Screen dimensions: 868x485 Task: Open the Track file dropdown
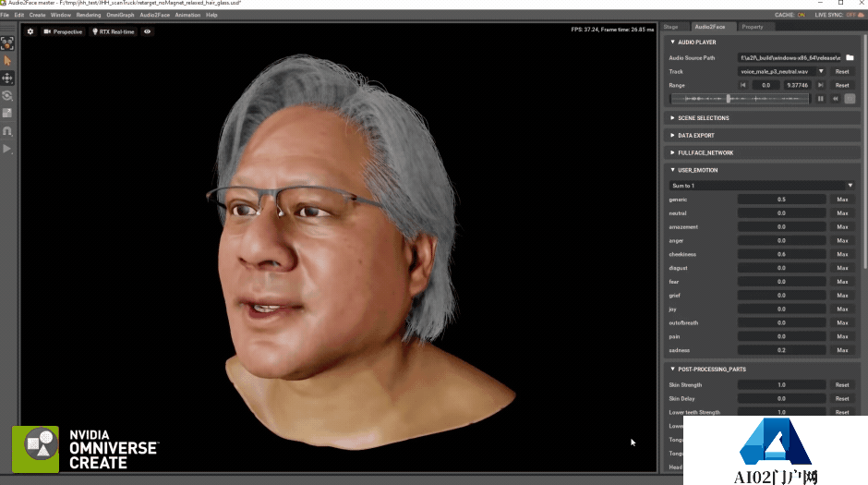click(x=821, y=71)
